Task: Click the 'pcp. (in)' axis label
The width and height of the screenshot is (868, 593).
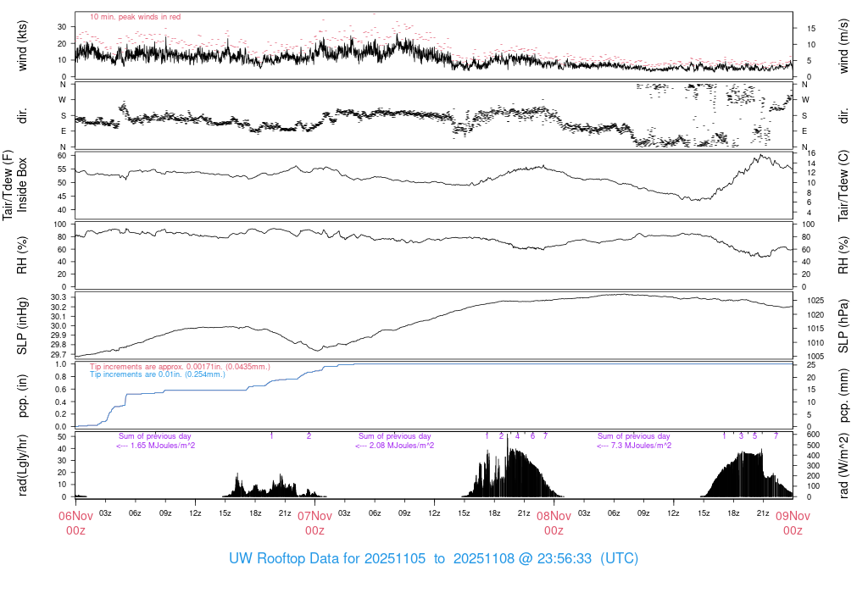Action: point(23,396)
